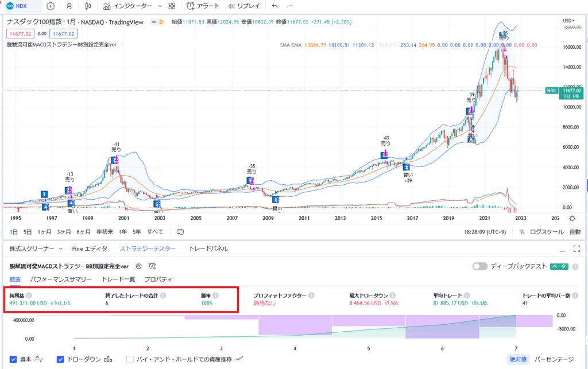Set range to 1年

[x=123, y=232]
